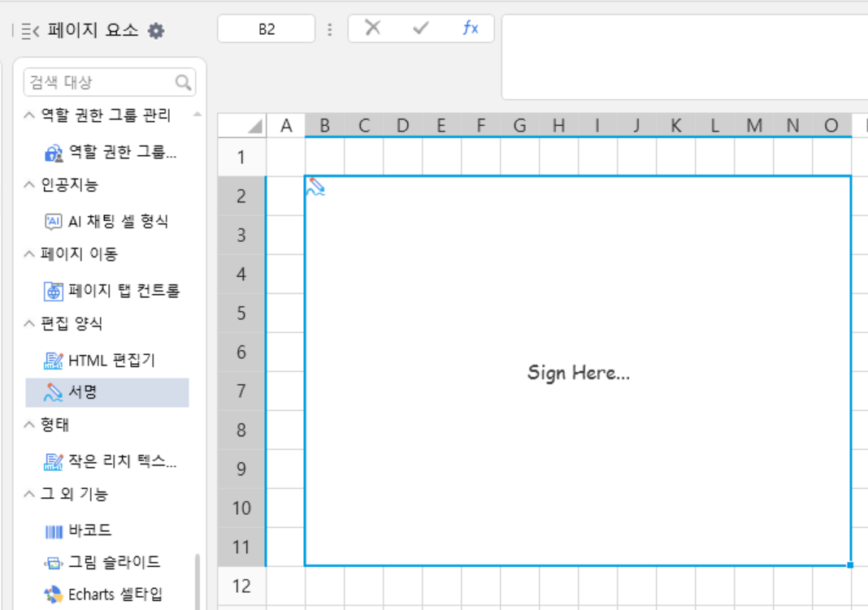Click the cell name box showing B2
Viewport: 868px width, 610px height.
click(267, 28)
